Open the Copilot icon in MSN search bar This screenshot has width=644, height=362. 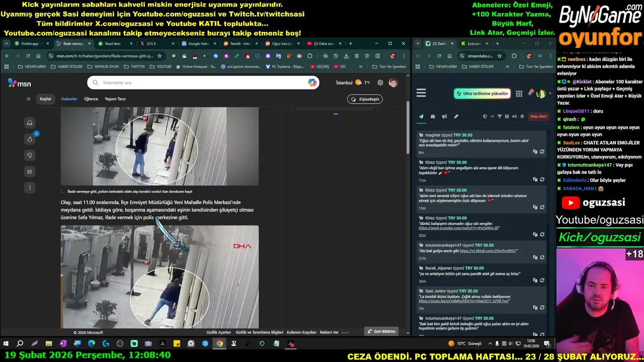coord(312,82)
